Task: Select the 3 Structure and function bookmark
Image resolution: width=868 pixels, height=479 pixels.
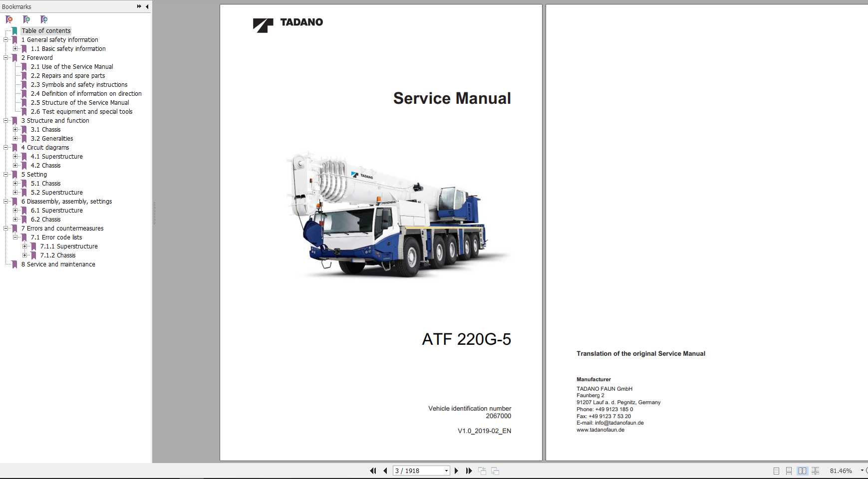Action: point(55,121)
